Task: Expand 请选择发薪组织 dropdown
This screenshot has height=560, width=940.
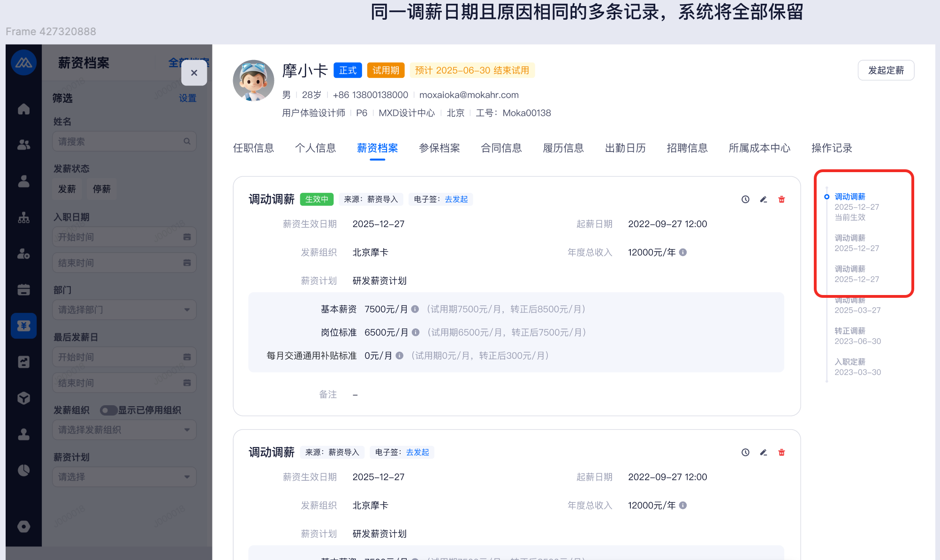Action: [x=124, y=430]
